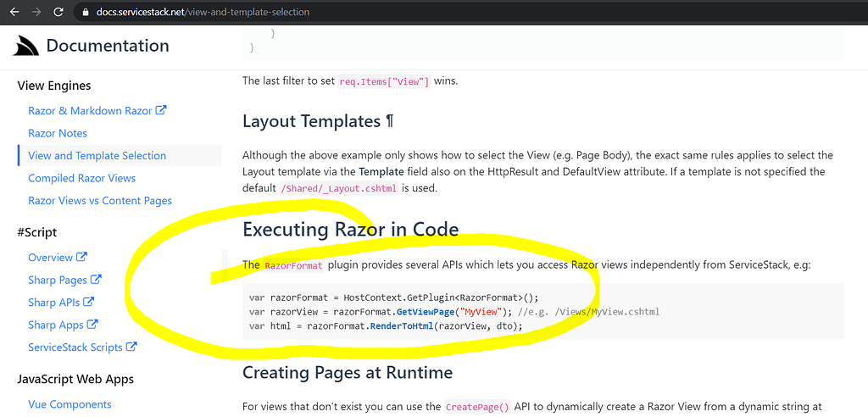Click the JavaScript Web Apps section heading
This screenshot has height=417, width=868.
pyautogui.click(x=75, y=379)
